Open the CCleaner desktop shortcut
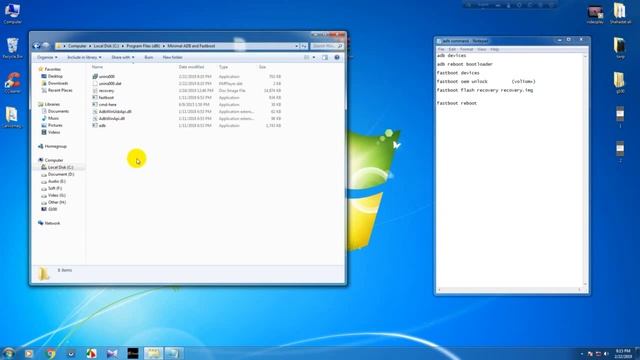 (x=12, y=83)
